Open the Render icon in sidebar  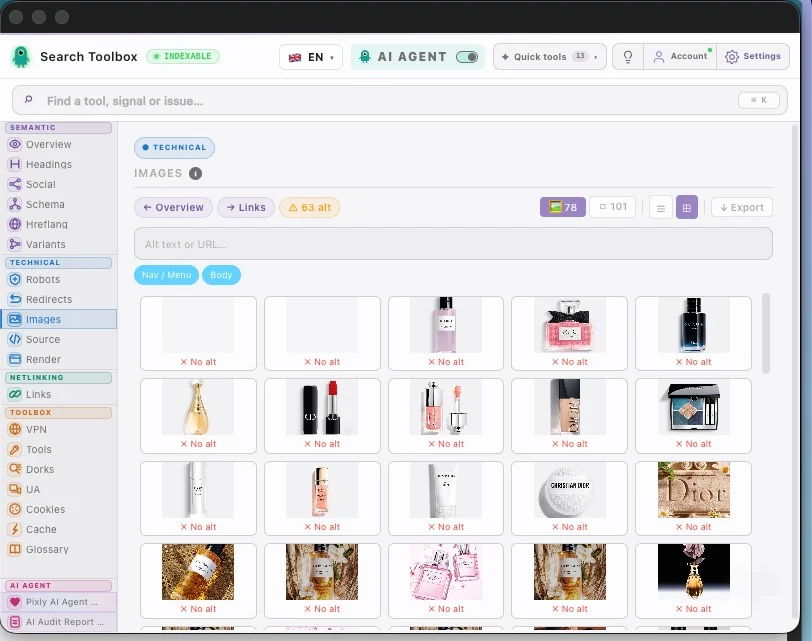pos(15,359)
